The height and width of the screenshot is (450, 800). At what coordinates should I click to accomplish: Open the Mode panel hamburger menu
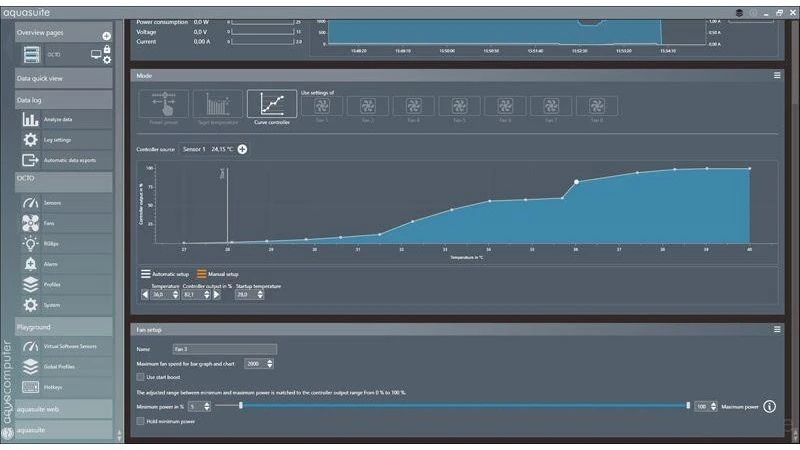[777, 76]
